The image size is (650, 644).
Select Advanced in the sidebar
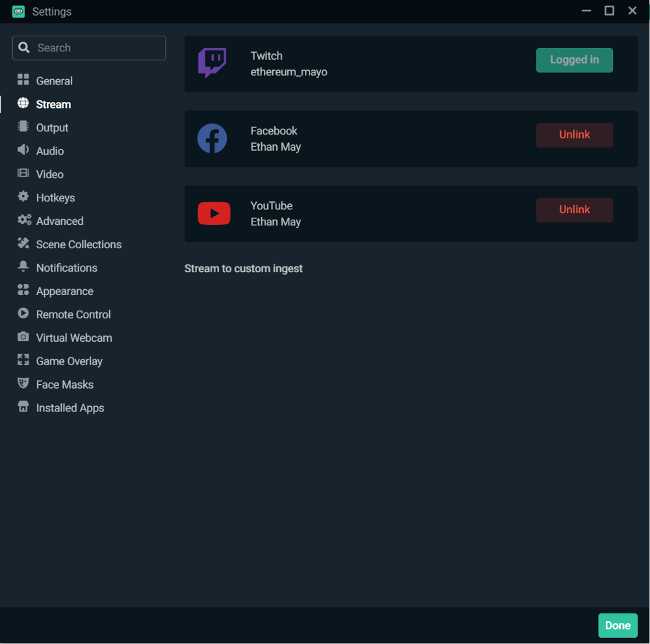point(60,221)
